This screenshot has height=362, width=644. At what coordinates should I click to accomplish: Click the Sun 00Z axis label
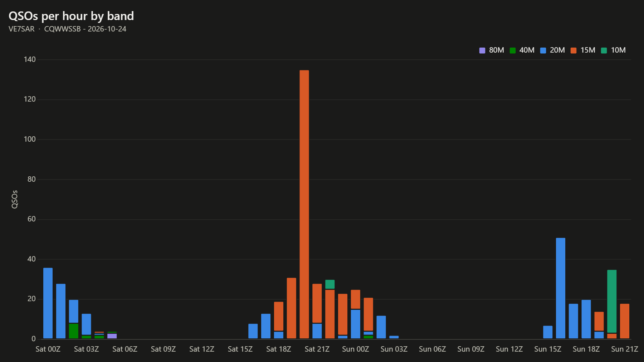[x=356, y=349]
